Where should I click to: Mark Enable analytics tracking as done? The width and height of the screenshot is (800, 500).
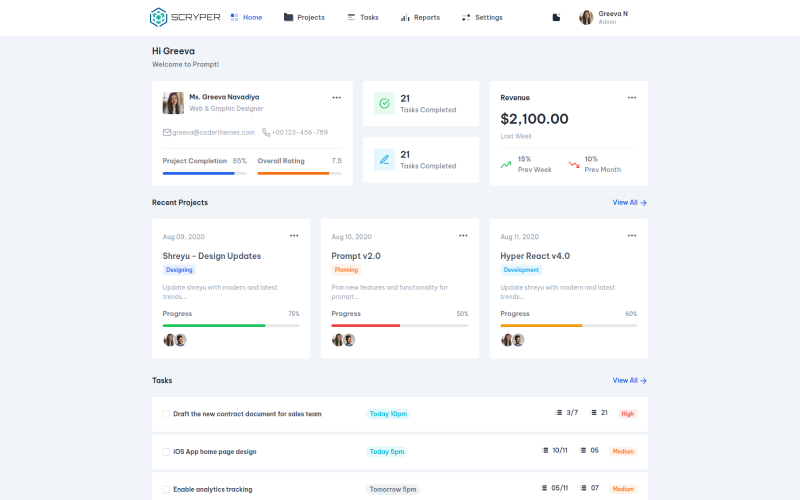(167, 489)
